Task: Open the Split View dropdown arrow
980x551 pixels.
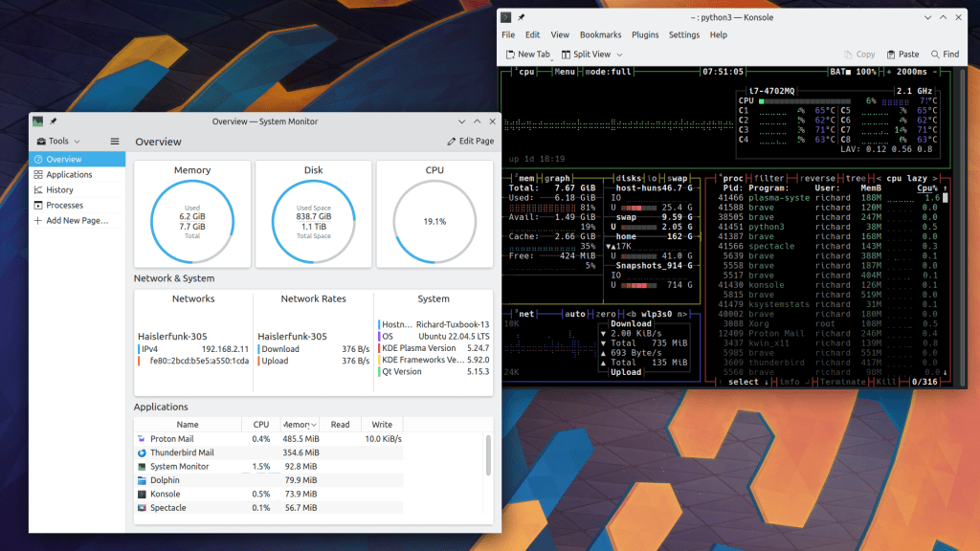Action: tap(619, 55)
